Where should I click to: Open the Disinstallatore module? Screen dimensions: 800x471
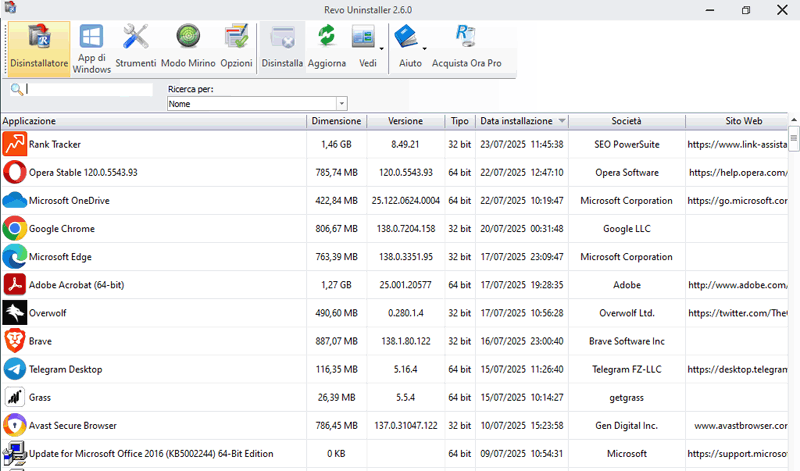pyautogui.click(x=39, y=47)
